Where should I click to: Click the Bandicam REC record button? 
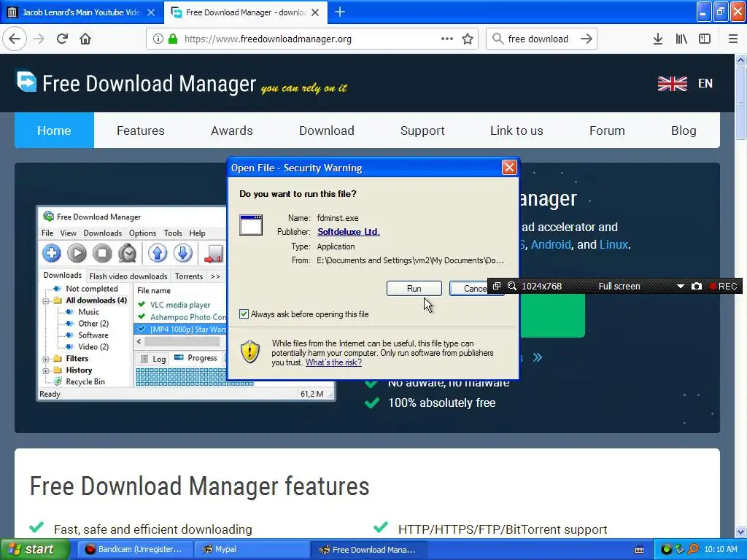[723, 286]
